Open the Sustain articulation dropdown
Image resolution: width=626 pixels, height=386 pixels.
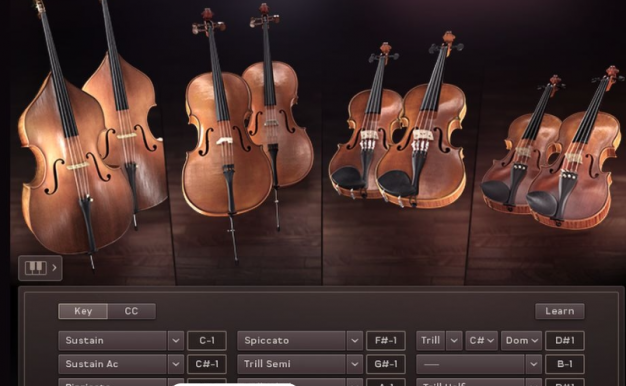coord(112,340)
